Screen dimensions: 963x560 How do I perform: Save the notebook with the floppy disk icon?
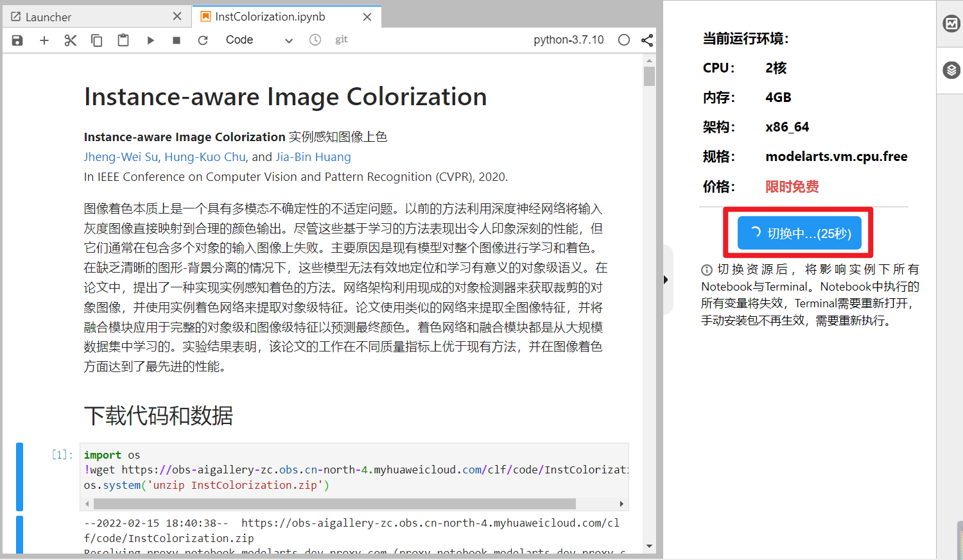click(17, 40)
